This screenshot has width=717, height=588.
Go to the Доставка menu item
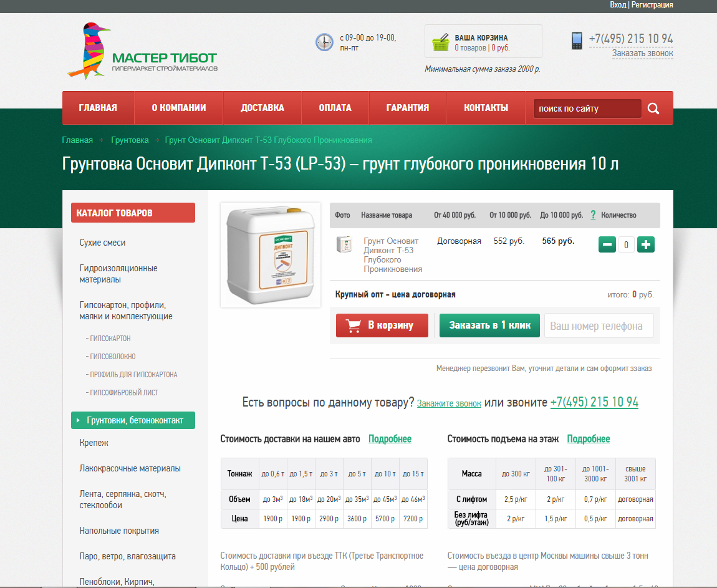tap(262, 108)
